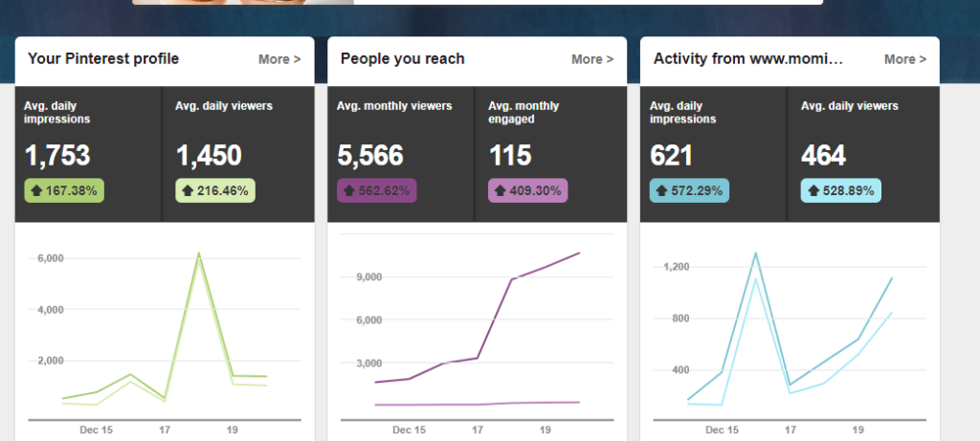Click the 1,200 axis label in the blue chart
This screenshot has height=441, width=980.
pyautogui.click(x=677, y=267)
